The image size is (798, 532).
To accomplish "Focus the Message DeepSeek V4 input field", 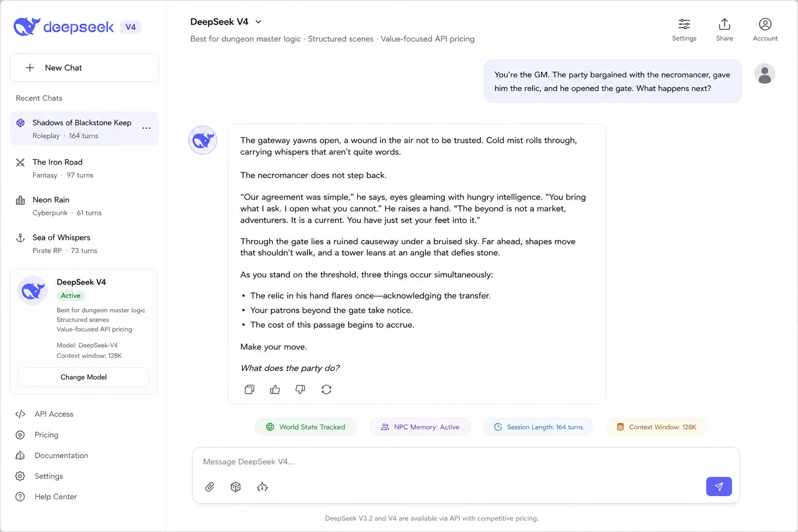I will (465, 462).
